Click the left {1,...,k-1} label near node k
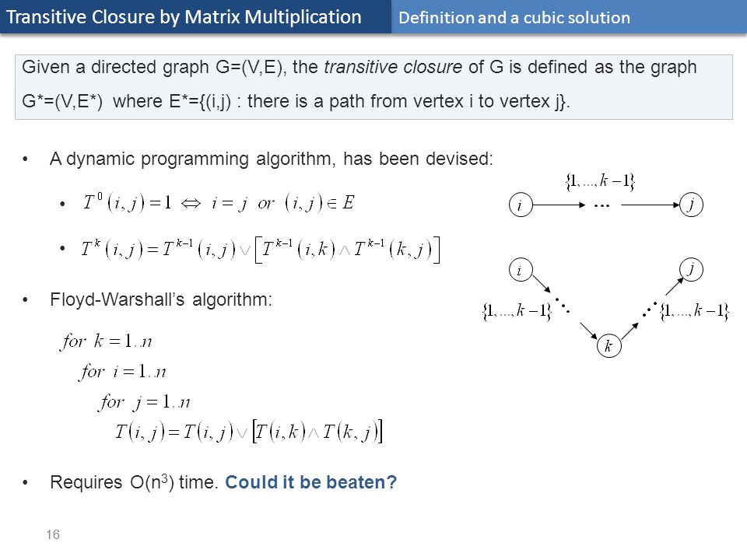This screenshot has width=747, height=560. 517,312
